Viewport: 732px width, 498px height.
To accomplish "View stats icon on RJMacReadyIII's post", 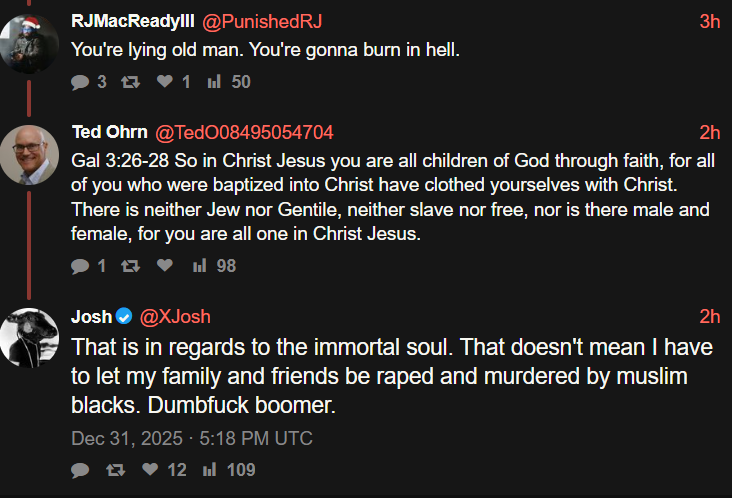I will pyautogui.click(x=213, y=82).
